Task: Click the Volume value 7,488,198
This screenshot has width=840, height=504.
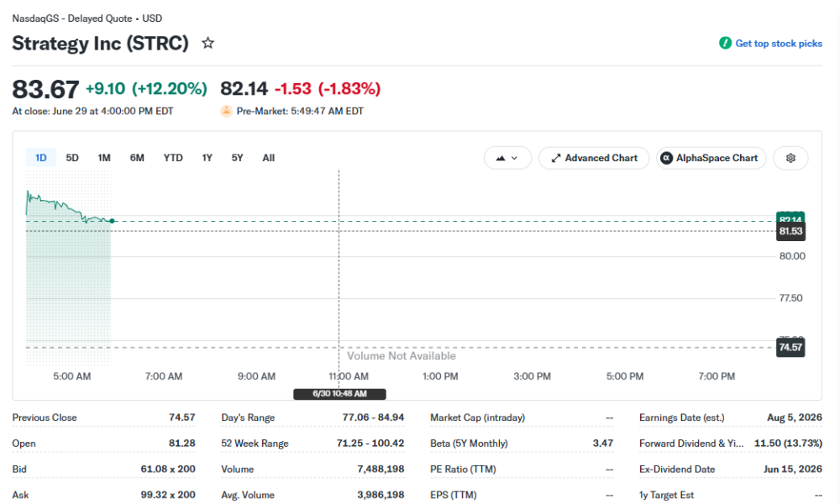Action: (381, 470)
